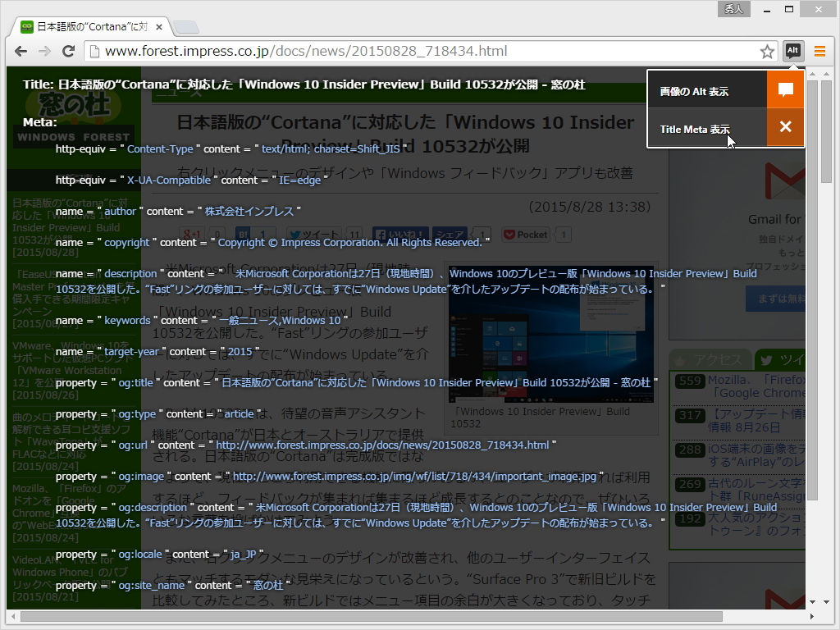Viewport: 840px width, 630px height.
Task: Click the Title line at overlay top
Action: pos(304,84)
